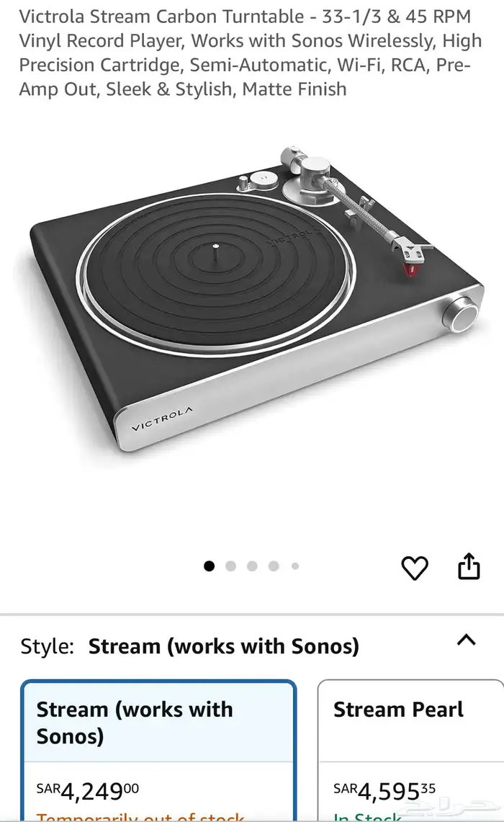Click the Victrola Stream Carbon product title

[251, 53]
